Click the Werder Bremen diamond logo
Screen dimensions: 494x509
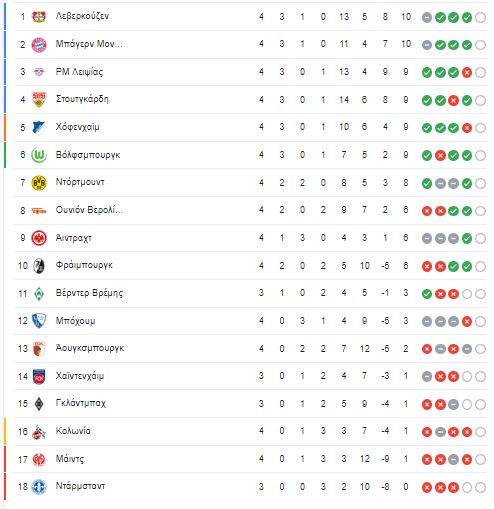point(39,294)
